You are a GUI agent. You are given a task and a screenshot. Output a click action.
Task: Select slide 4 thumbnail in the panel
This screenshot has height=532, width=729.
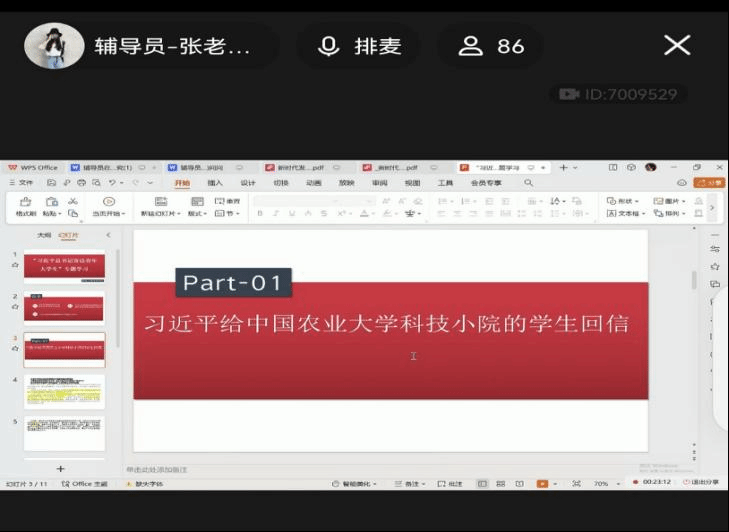pyautogui.click(x=64, y=392)
